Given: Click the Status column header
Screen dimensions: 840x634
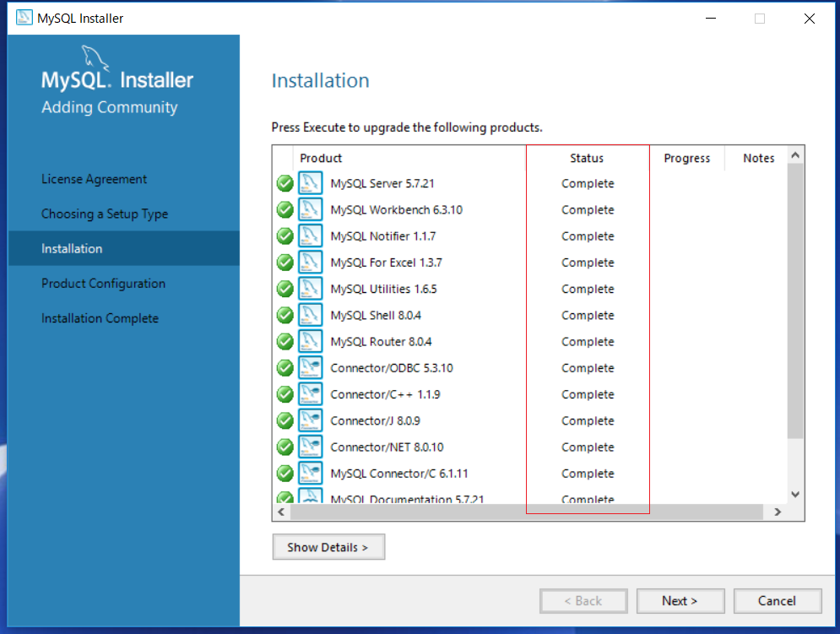Looking at the screenshot, I should click(x=587, y=158).
